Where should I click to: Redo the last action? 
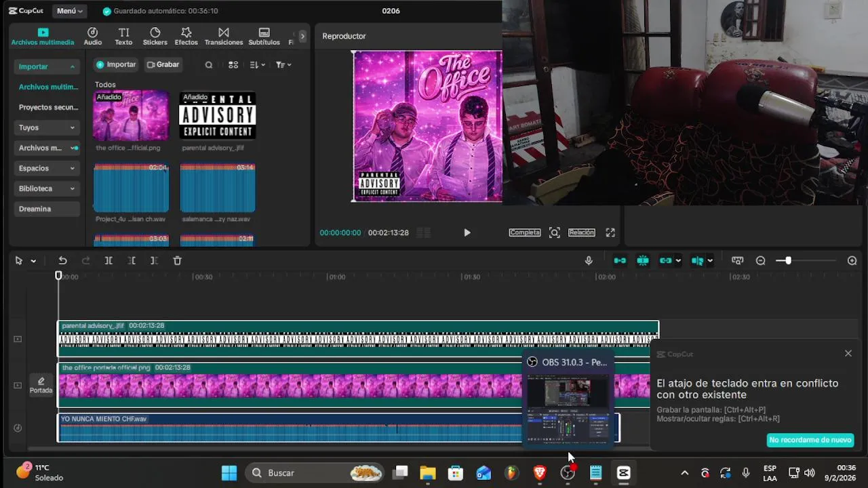(85, 261)
